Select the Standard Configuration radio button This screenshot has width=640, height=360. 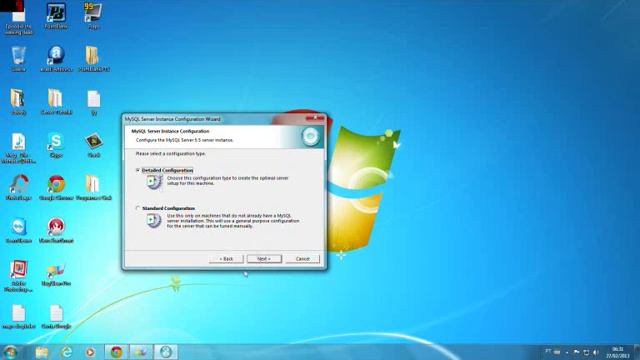138,208
